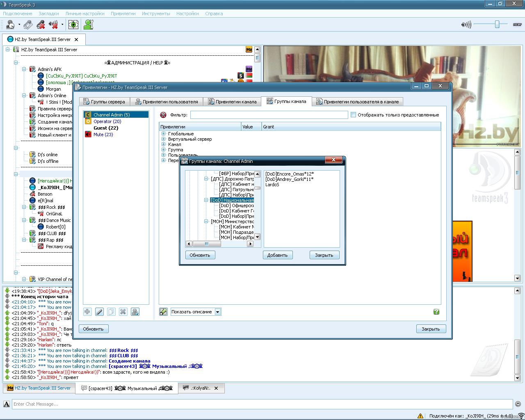Switch to Группы сервера tab
The height and width of the screenshot is (420, 525).
pos(105,102)
